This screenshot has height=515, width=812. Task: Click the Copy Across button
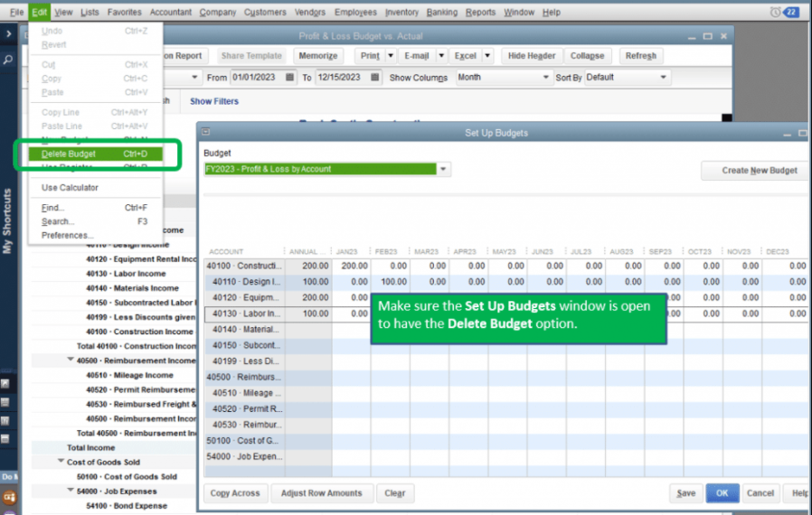click(235, 493)
